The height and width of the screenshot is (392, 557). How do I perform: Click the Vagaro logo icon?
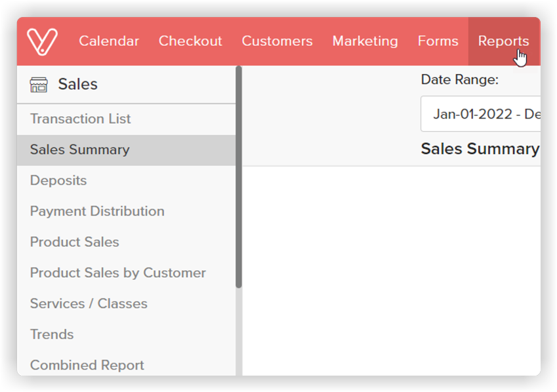[x=43, y=41]
